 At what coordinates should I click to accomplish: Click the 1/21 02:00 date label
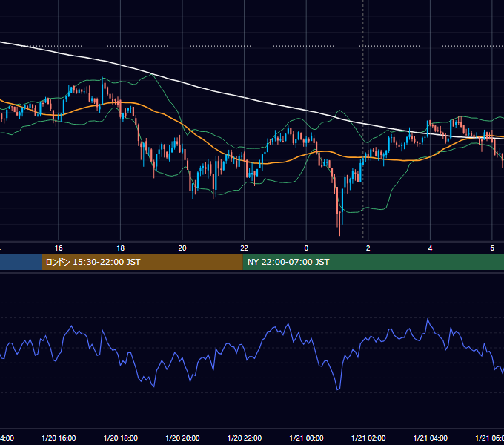click(368, 438)
